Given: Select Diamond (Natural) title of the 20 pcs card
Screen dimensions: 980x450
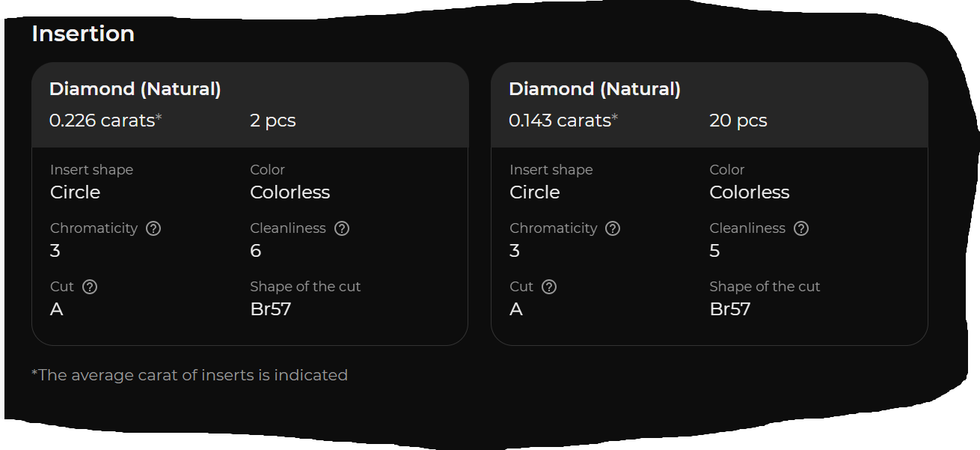Looking at the screenshot, I should click(x=595, y=89).
